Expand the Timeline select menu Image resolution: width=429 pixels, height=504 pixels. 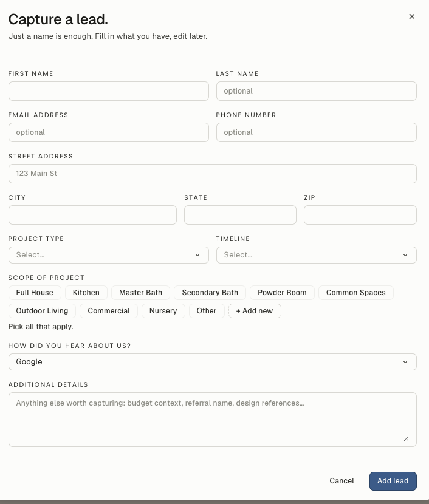click(x=317, y=255)
